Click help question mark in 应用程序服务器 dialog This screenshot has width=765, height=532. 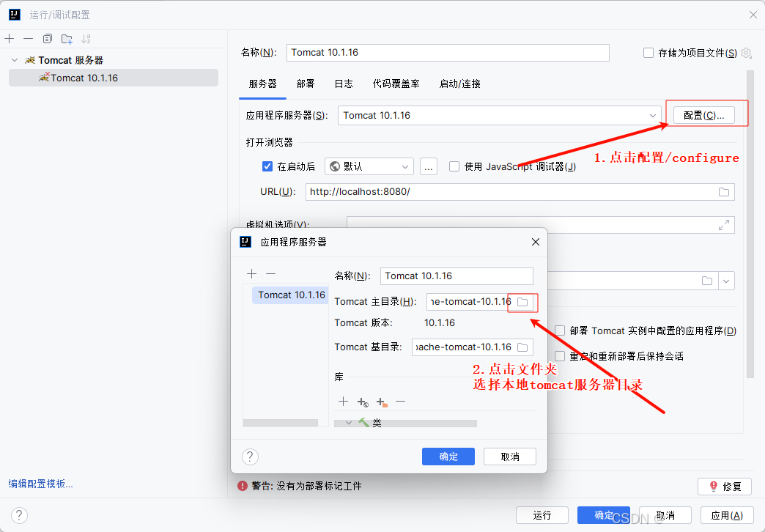pyautogui.click(x=250, y=457)
